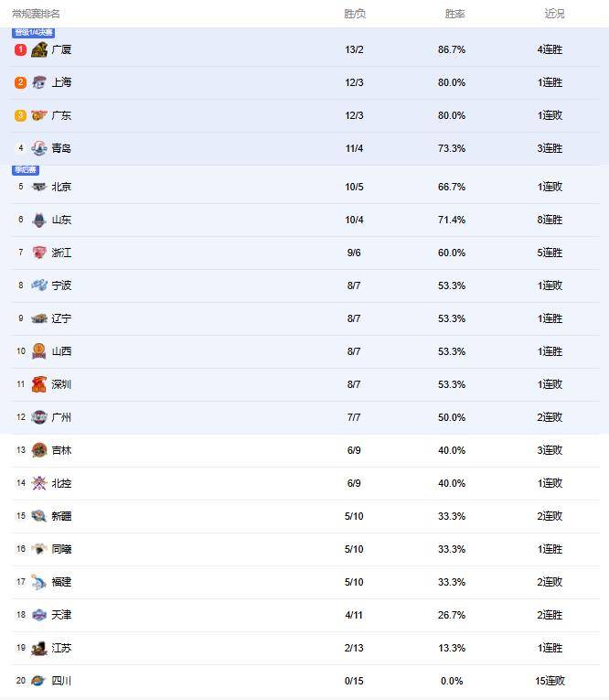This screenshot has height=700, width=609.
Task: Click the 山东 team logo icon
Action: point(39,220)
